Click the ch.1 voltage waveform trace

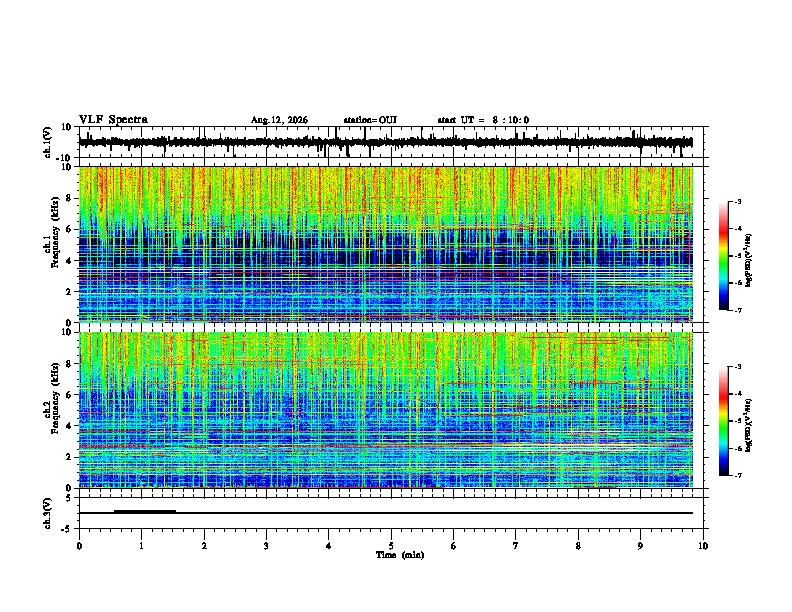coord(386,142)
